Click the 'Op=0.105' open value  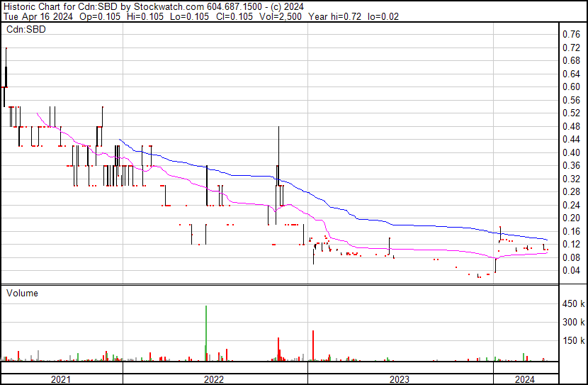(100, 16)
